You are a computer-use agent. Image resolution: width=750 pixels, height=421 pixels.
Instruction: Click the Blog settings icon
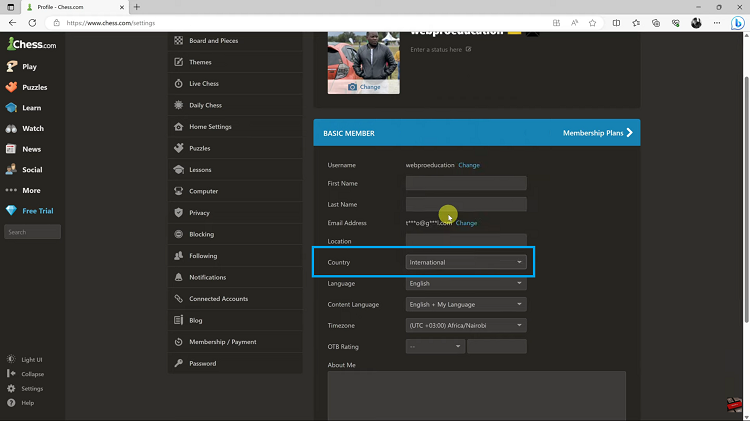[x=178, y=320]
